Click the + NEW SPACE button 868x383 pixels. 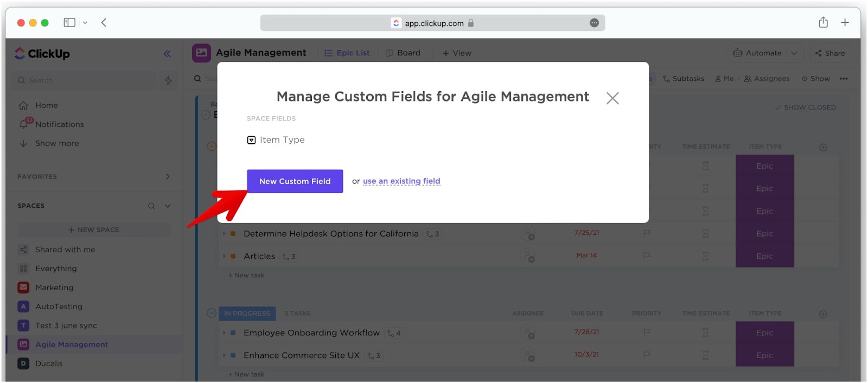(x=94, y=229)
